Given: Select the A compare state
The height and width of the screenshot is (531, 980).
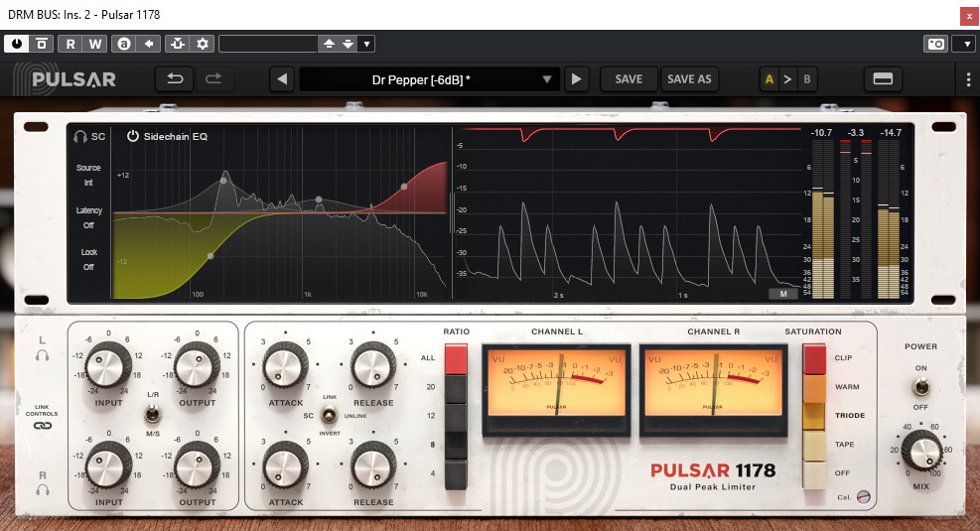Looking at the screenshot, I should [x=769, y=79].
